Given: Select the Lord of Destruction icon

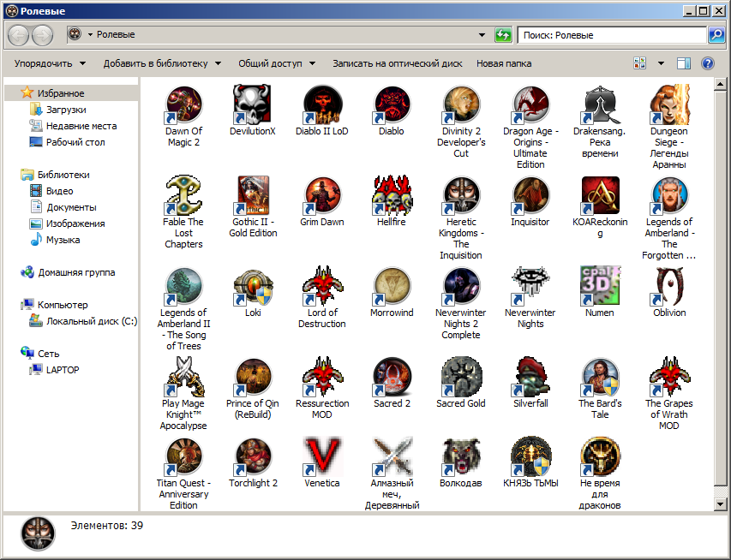Looking at the screenshot, I should (x=321, y=287).
